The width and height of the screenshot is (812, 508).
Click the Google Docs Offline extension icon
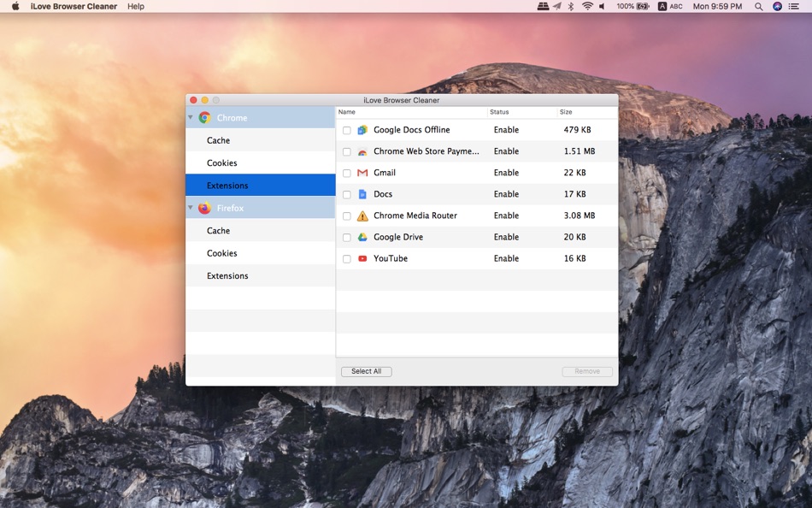coord(362,130)
